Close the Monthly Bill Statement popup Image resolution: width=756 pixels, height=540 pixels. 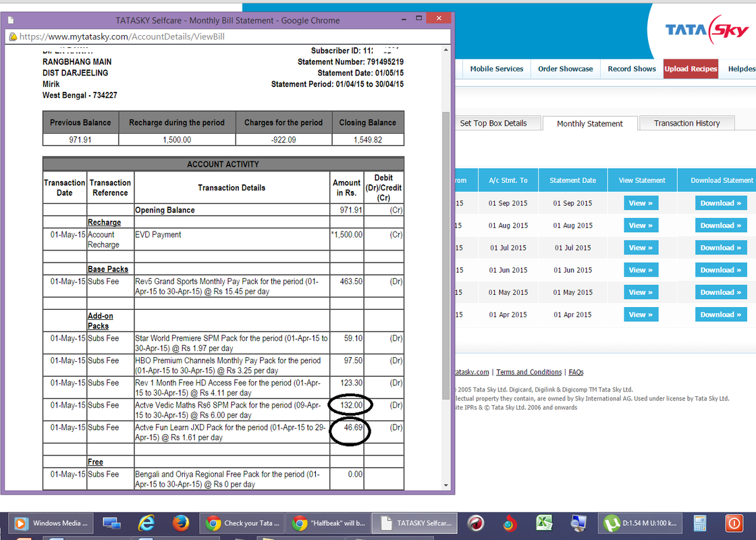coord(438,18)
